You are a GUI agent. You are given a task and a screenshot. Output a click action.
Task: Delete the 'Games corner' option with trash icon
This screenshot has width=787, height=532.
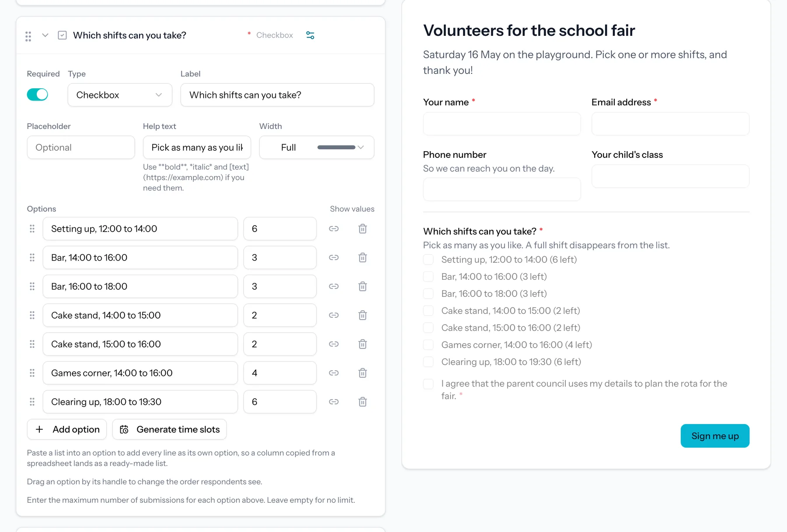[362, 373]
